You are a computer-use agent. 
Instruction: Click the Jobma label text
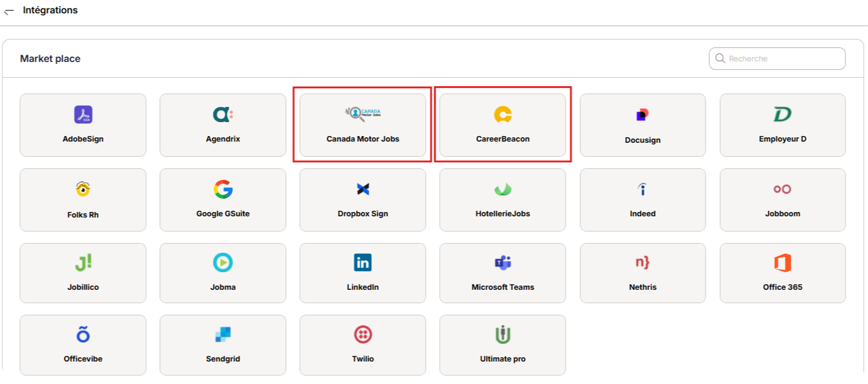coord(223,287)
